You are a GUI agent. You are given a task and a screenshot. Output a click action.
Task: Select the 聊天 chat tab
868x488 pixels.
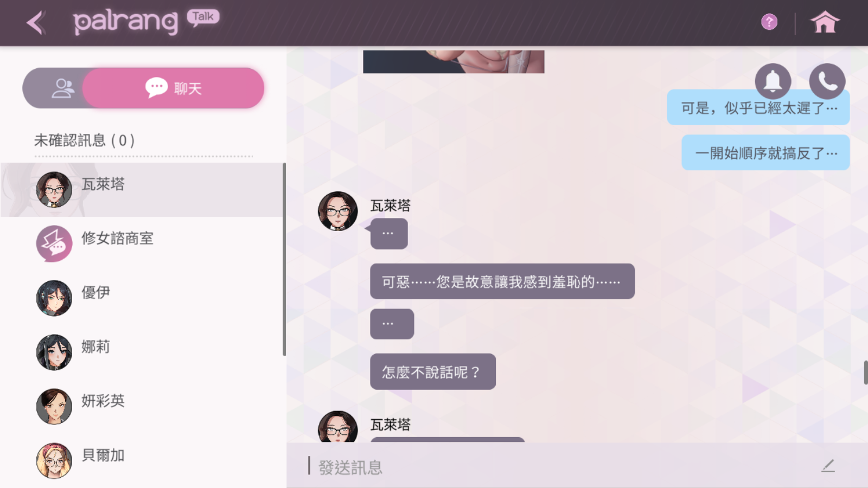(x=173, y=88)
